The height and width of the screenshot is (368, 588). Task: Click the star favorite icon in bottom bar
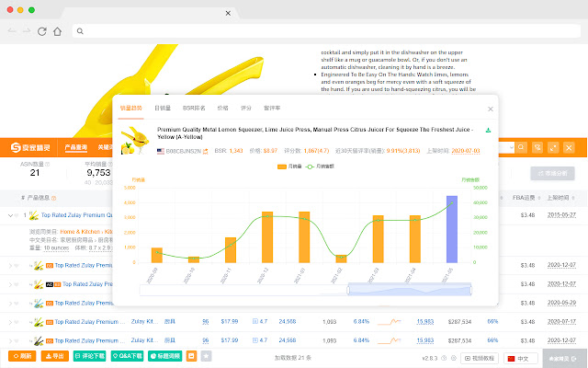tap(206, 356)
